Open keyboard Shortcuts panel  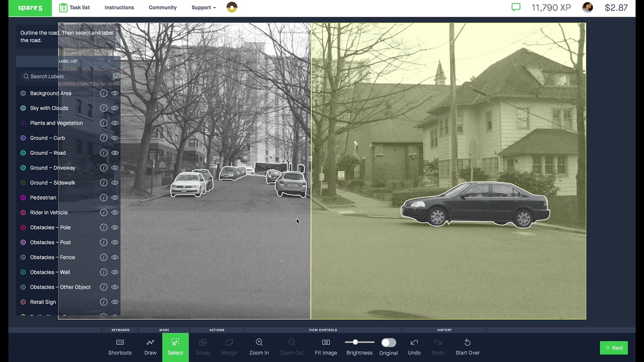(120, 347)
